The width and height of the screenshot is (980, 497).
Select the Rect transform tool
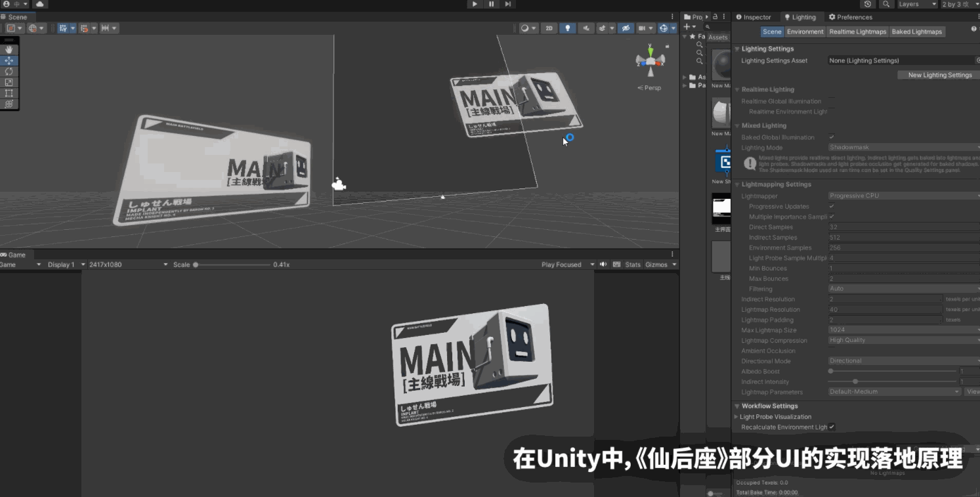click(9, 91)
